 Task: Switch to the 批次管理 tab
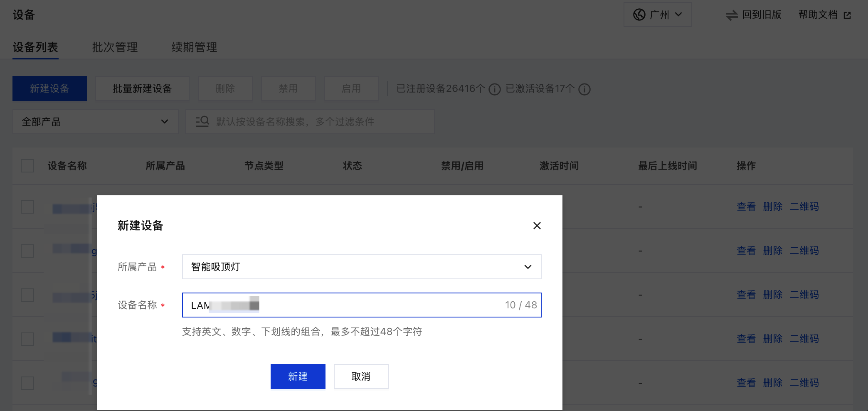pos(115,47)
